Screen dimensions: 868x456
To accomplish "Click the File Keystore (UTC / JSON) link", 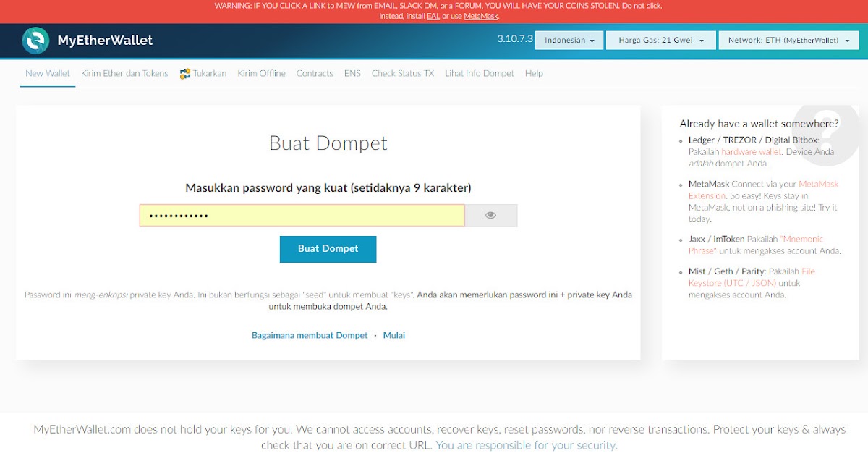I will (x=752, y=277).
